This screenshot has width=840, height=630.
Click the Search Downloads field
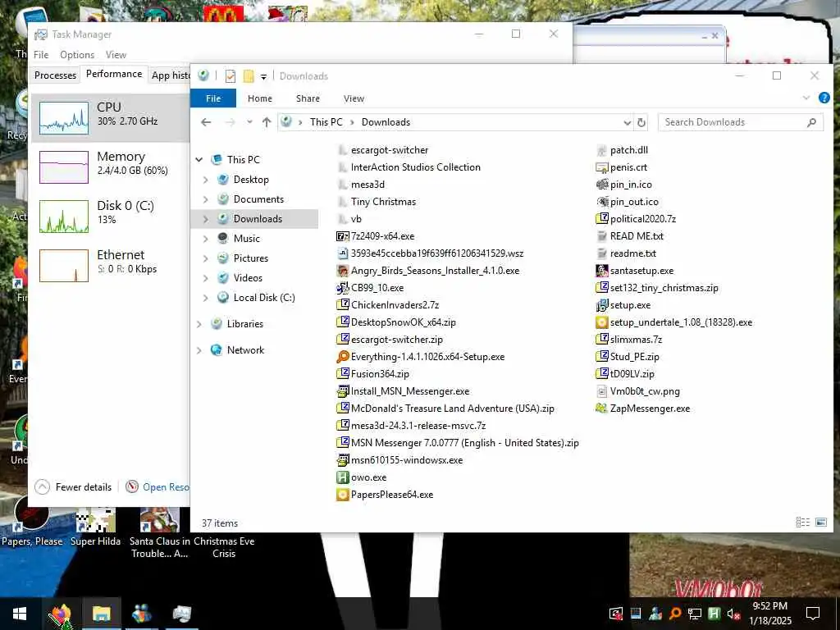[741, 122]
